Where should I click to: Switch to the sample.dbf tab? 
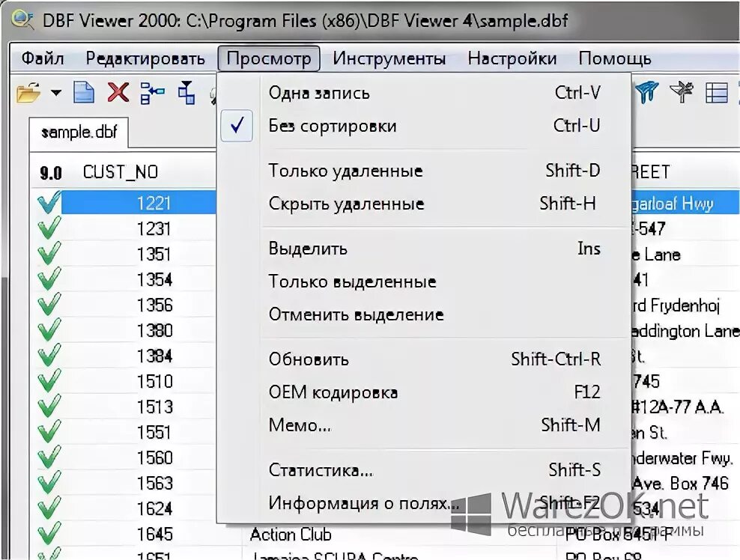[x=79, y=133]
